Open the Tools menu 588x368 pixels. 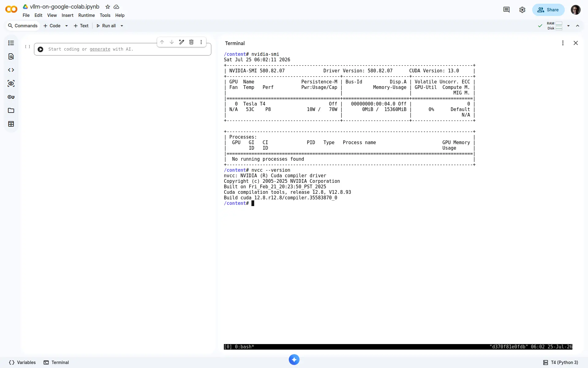click(x=105, y=15)
